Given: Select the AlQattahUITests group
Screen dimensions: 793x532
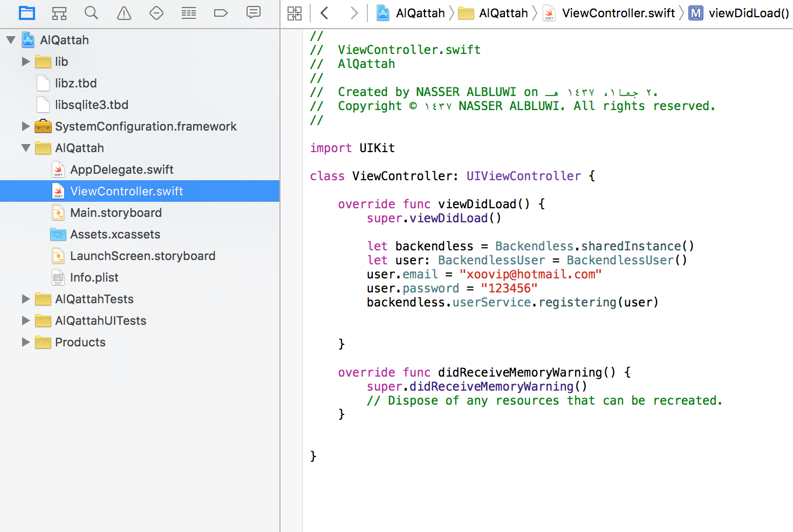Looking at the screenshot, I should [x=140, y=320].
